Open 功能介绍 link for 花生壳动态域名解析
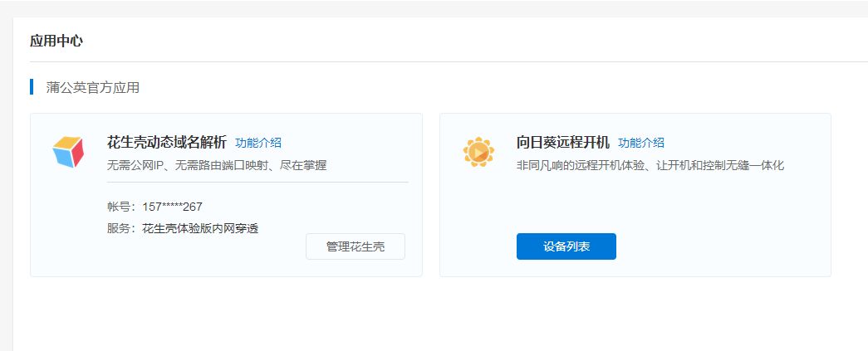 pyautogui.click(x=258, y=143)
